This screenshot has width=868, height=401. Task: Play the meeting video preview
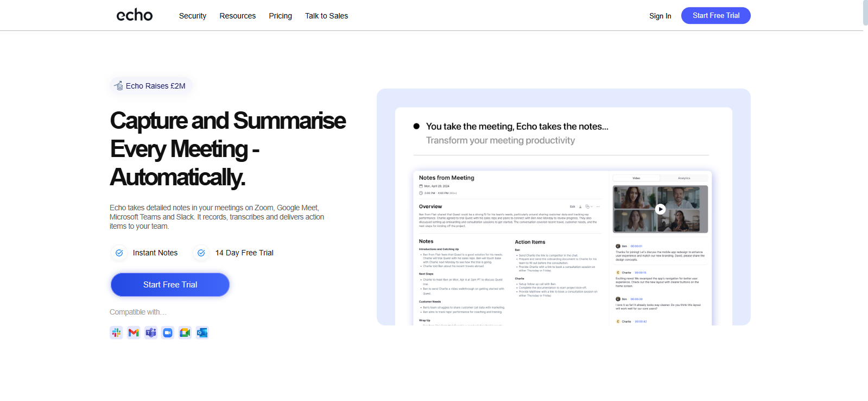[660, 209]
